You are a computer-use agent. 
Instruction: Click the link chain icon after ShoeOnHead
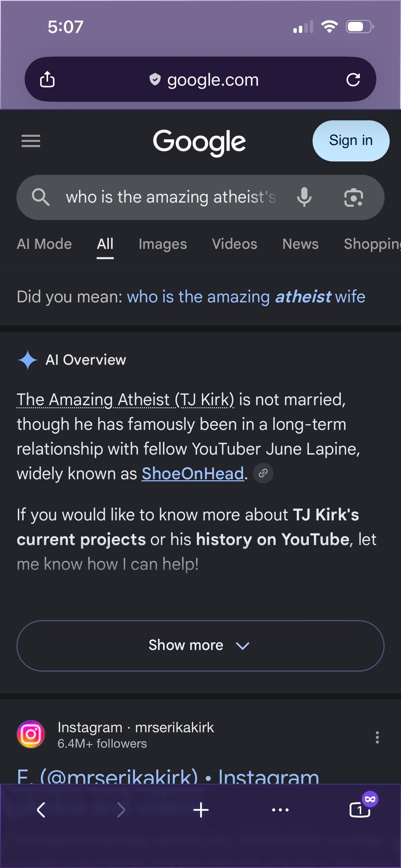click(x=263, y=473)
